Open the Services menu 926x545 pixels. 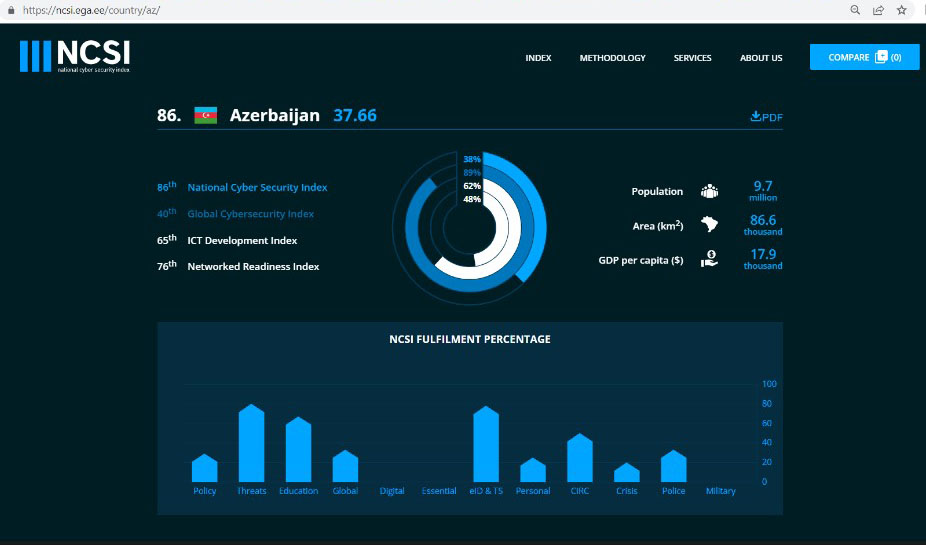[692, 58]
